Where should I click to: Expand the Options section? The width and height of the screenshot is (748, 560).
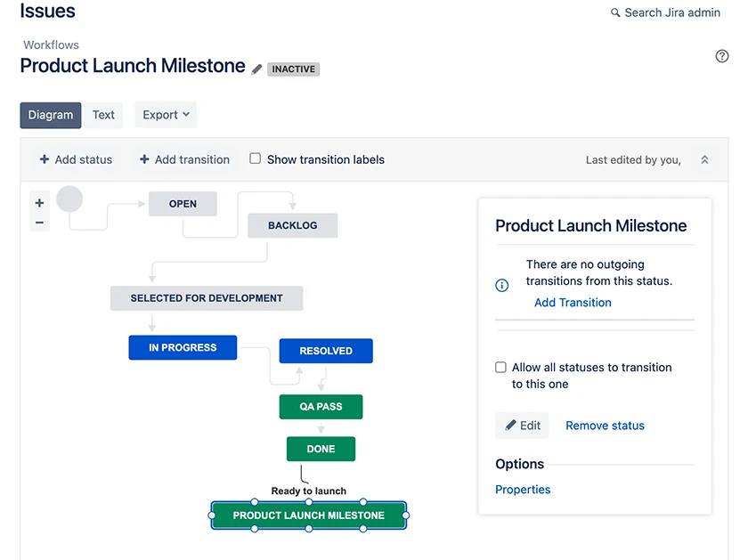(x=520, y=464)
